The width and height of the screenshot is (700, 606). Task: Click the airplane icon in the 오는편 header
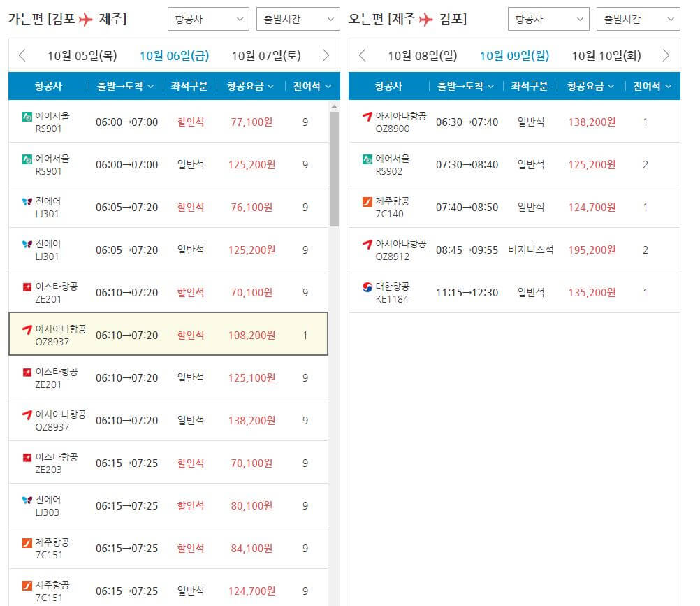tap(425, 19)
